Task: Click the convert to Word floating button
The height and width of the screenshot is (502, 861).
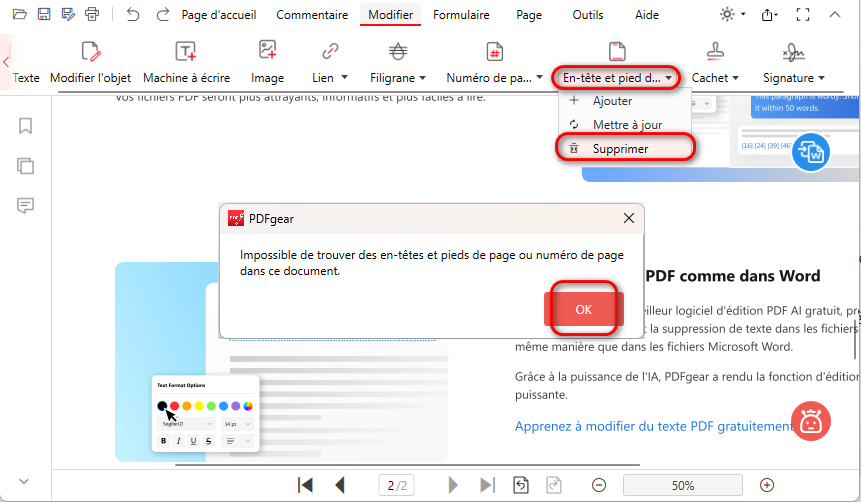Action: pos(810,152)
